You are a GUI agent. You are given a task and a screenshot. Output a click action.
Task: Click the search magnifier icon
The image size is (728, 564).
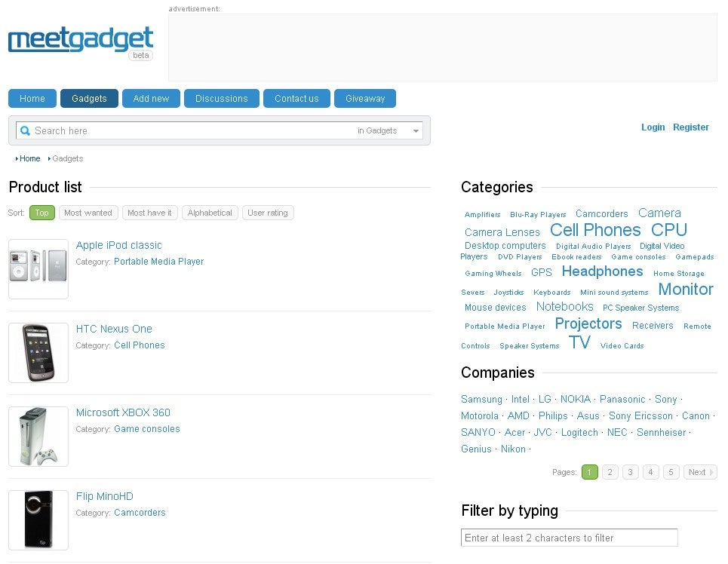click(x=25, y=131)
